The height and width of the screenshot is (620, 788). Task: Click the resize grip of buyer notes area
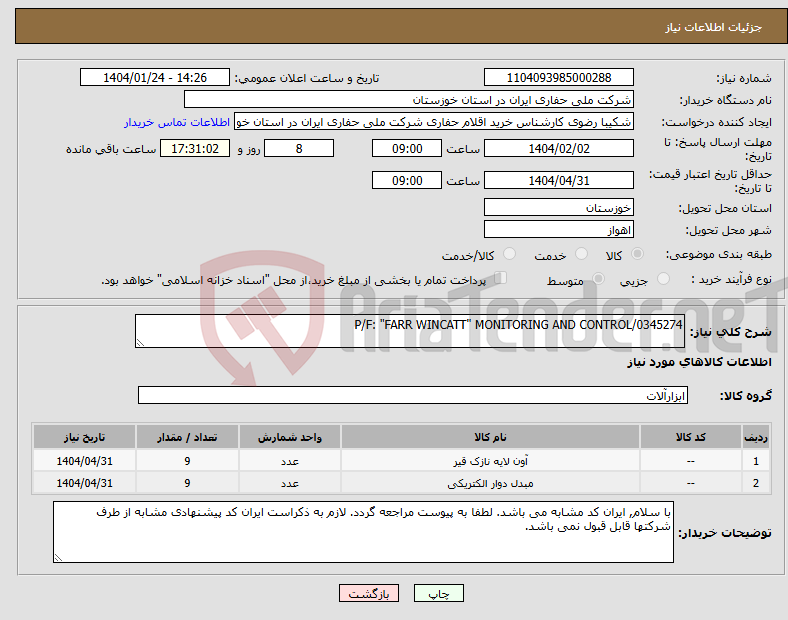pyautogui.click(x=58, y=557)
